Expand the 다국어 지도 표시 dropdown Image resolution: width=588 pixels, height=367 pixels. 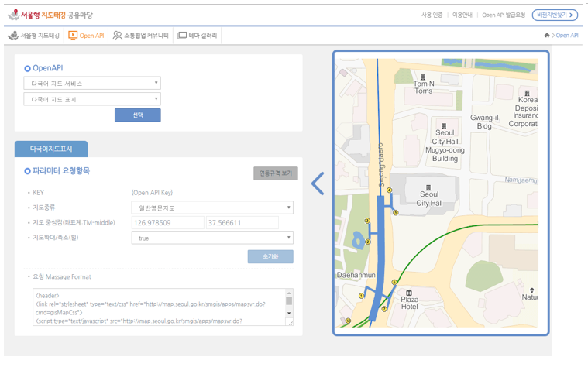tap(92, 99)
